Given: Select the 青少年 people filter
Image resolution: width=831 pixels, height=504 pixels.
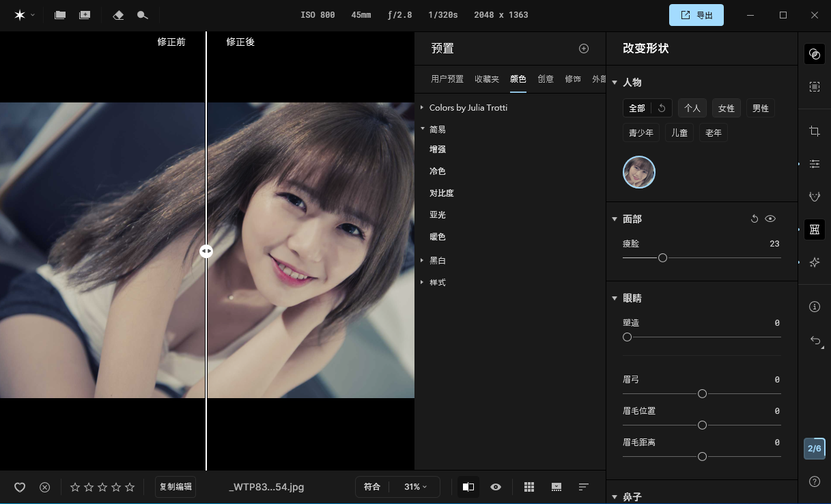Looking at the screenshot, I should click(x=641, y=132).
